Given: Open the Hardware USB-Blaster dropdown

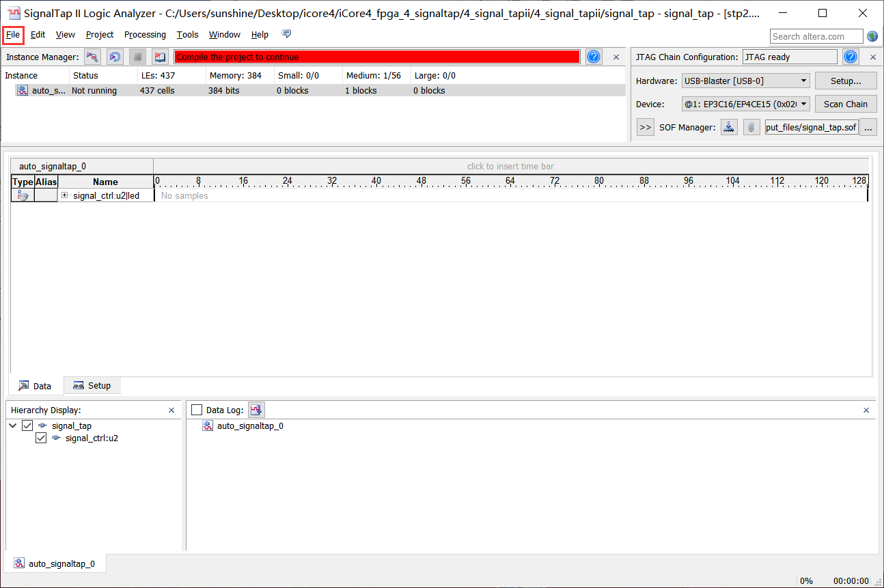Looking at the screenshot, I should (745, 81).
